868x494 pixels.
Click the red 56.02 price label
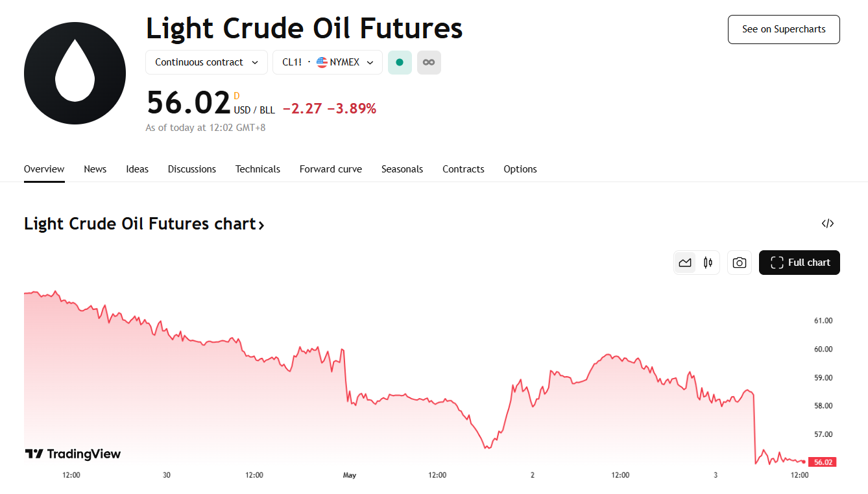(x=823, y=462)
